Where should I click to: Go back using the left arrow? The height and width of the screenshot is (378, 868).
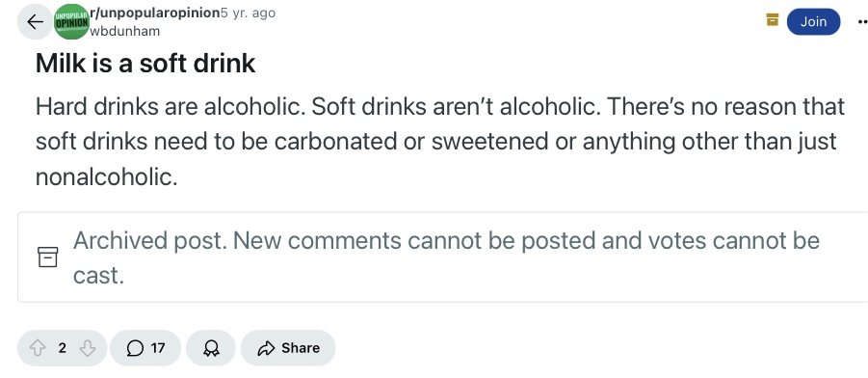[35, 22]
